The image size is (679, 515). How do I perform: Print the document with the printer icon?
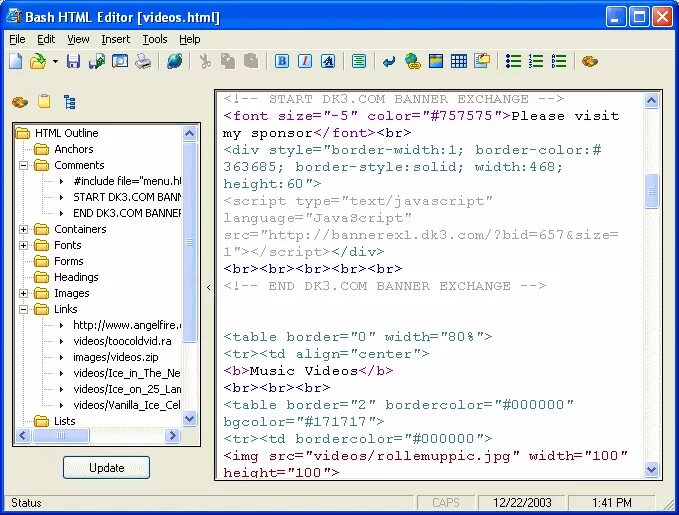(x=143, y=62)
